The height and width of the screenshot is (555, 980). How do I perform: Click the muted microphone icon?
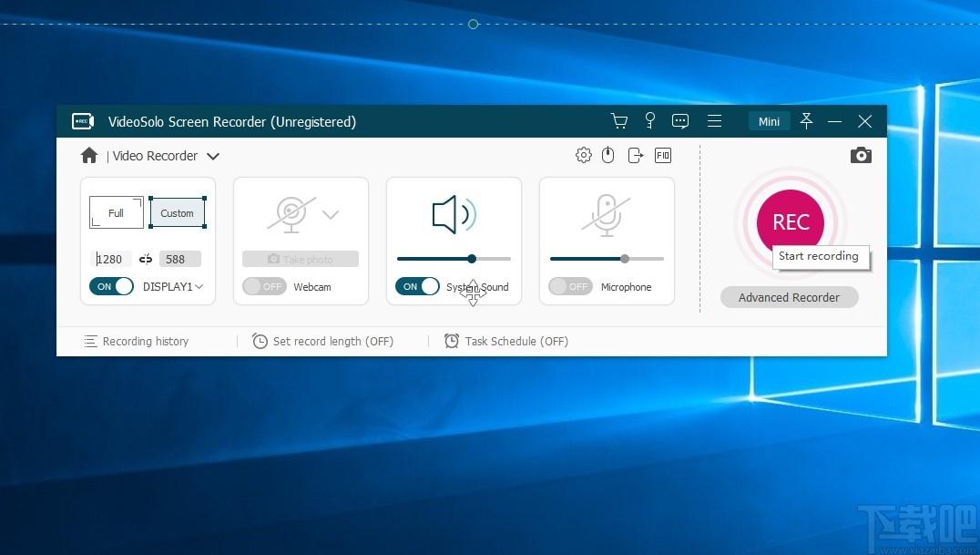607,214
